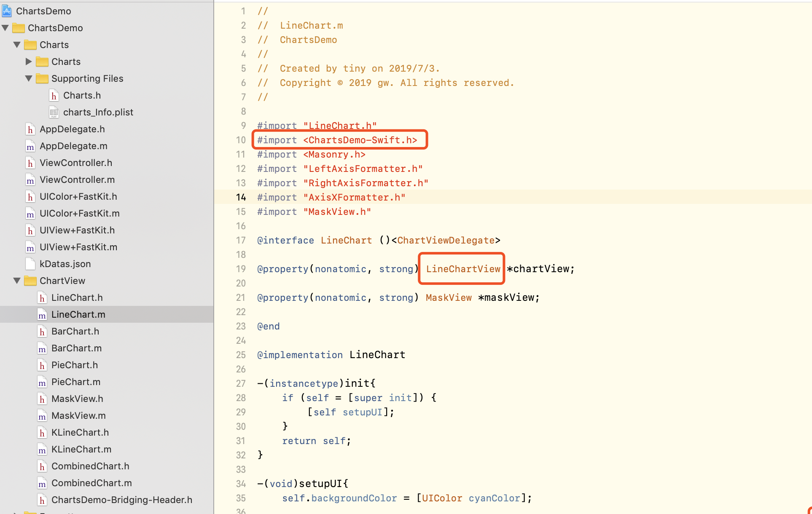Expand the inner Charts subfolder
Screen dimensions: 812x514
29,62
